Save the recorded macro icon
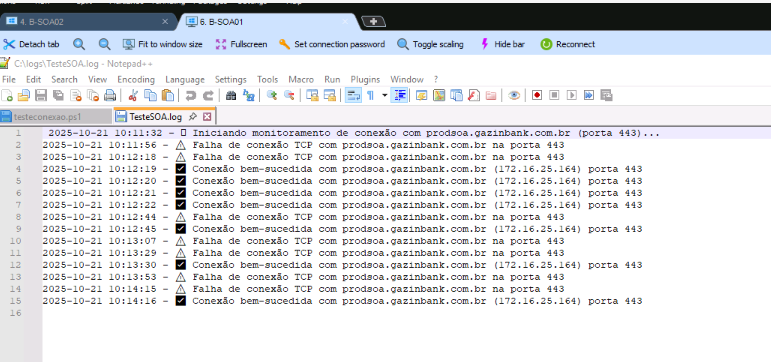The image size is (771, 362). (x=606, y=95)
